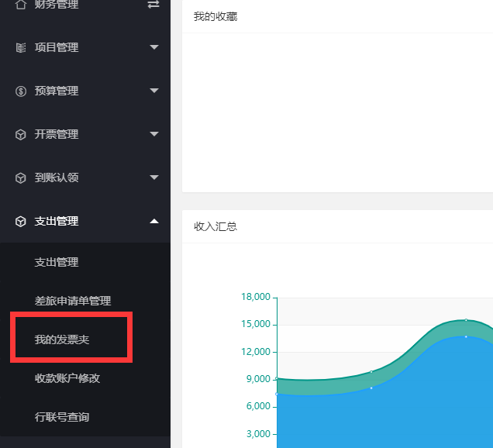Open 行联号查询 page
This screenshot has height=448, width=493.
click(x=62, y=417)
